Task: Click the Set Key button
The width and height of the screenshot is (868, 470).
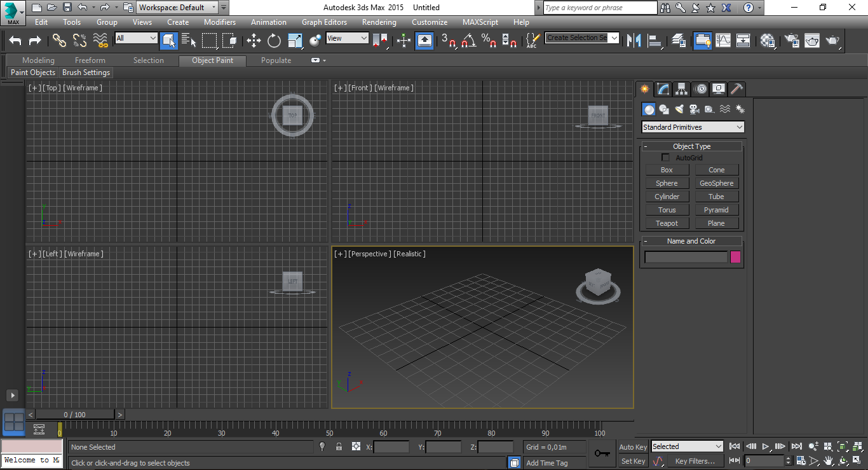Action: coord(633,461)
